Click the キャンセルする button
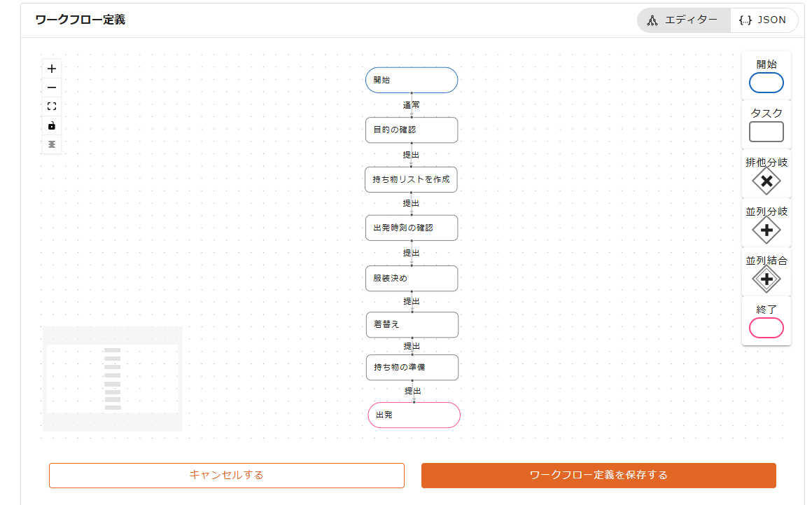 pyautogui.click(x=226, y=475)
